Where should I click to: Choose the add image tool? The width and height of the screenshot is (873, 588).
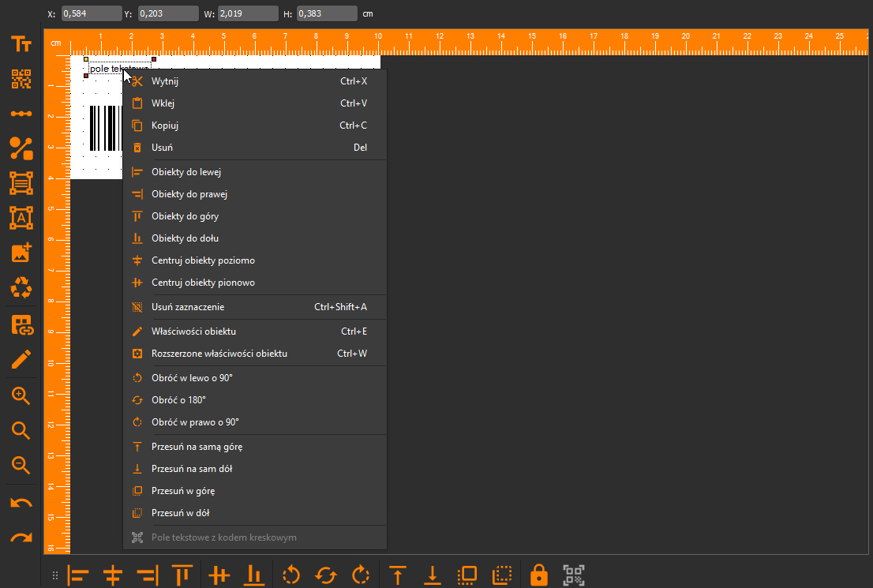coord(21,253)
